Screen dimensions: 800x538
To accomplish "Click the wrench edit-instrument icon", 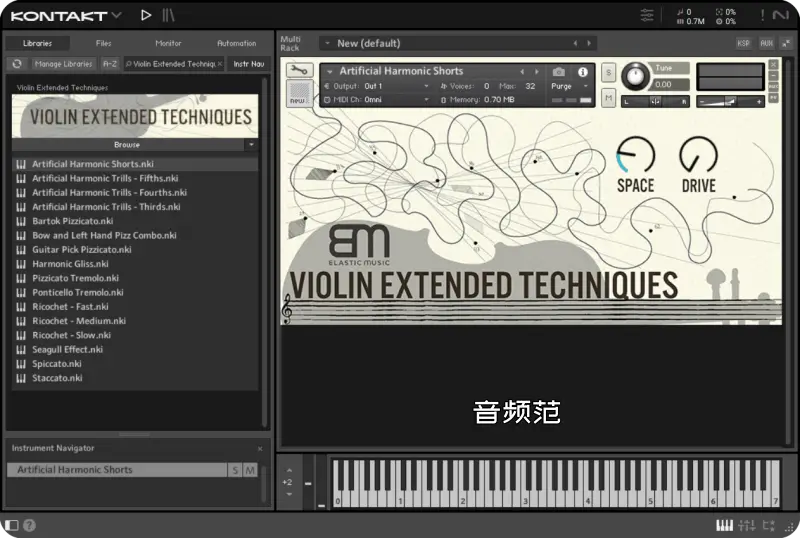I will pos(299,71).
